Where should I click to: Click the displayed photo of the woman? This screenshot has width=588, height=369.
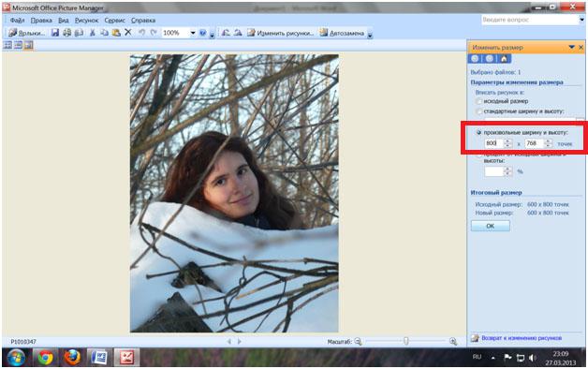coord(234,193)
